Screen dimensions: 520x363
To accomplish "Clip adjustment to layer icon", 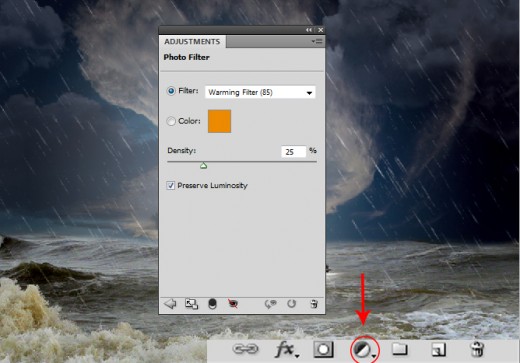I will (212, 304).
